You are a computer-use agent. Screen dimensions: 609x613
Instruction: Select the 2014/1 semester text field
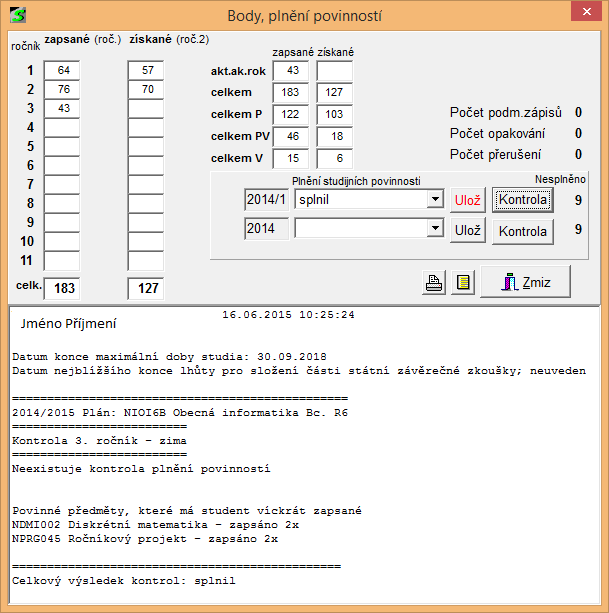click(x=266, y=199)
